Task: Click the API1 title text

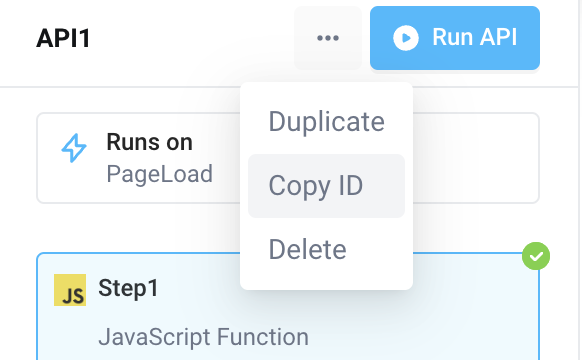Action: 63,38
